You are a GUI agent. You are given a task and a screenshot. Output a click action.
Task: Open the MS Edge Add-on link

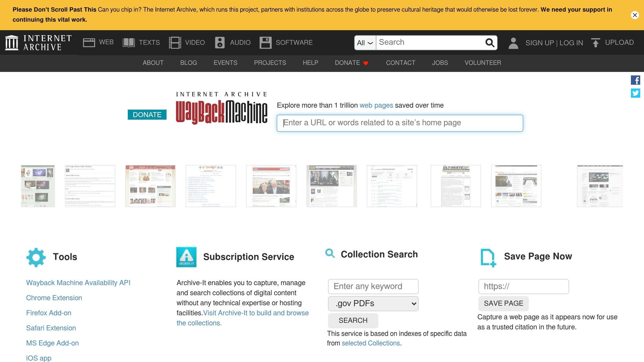click(53, 343)
